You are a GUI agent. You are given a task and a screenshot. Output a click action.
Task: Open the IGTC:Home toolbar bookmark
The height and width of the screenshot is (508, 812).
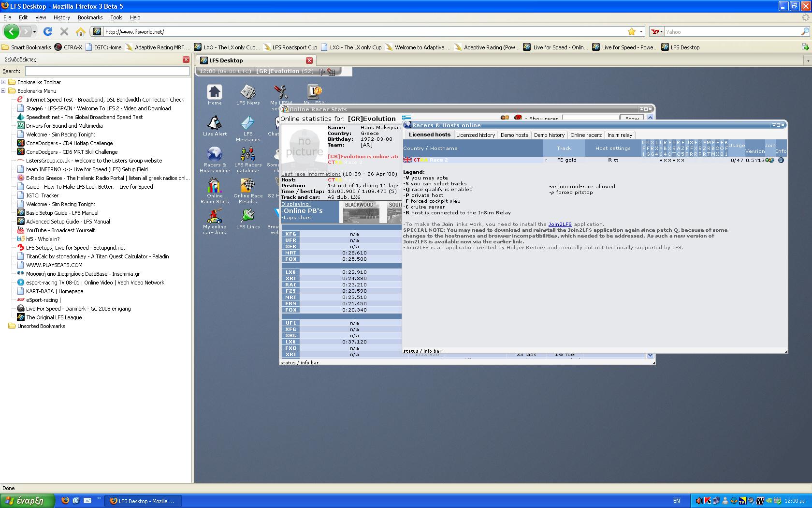coord(103,47)
